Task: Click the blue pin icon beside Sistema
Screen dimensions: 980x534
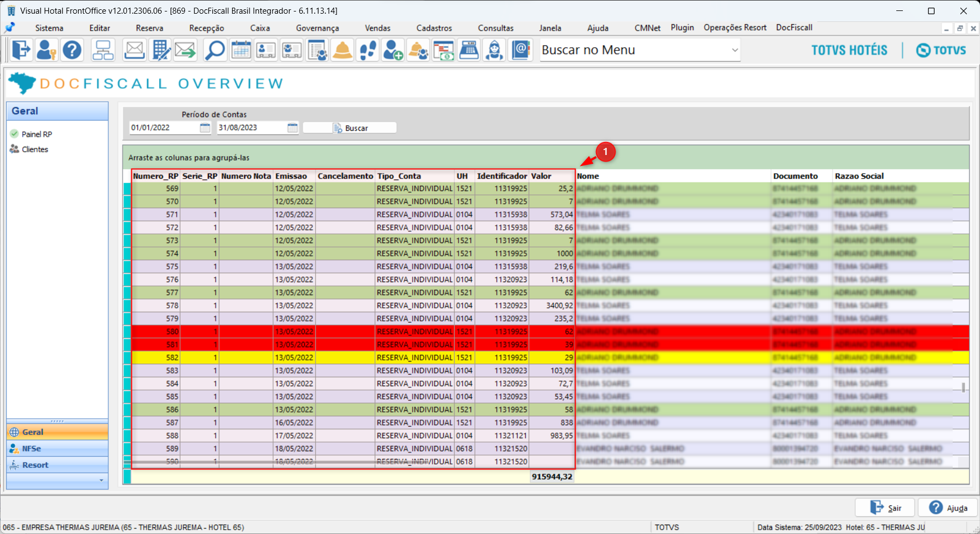Action: click(x=10, y=27)
